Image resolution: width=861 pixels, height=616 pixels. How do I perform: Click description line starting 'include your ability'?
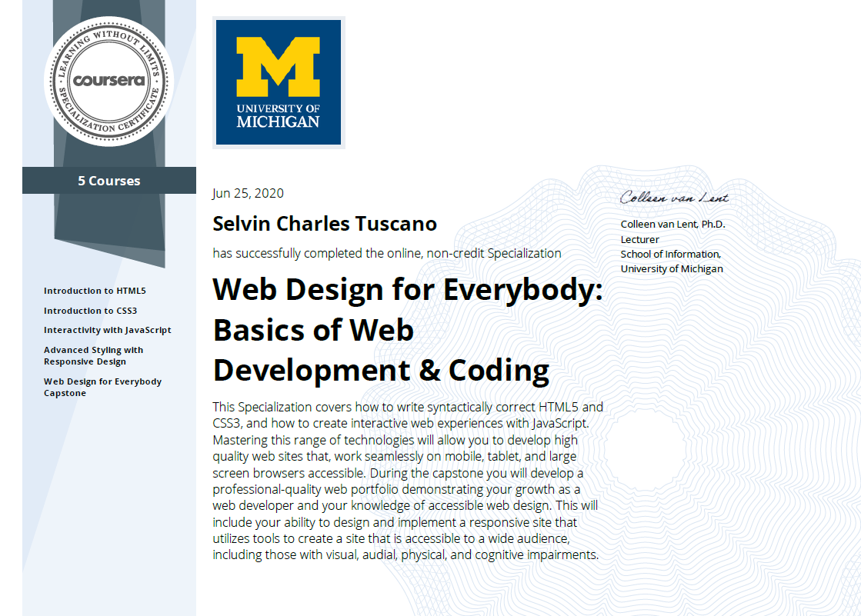[395, 522]
